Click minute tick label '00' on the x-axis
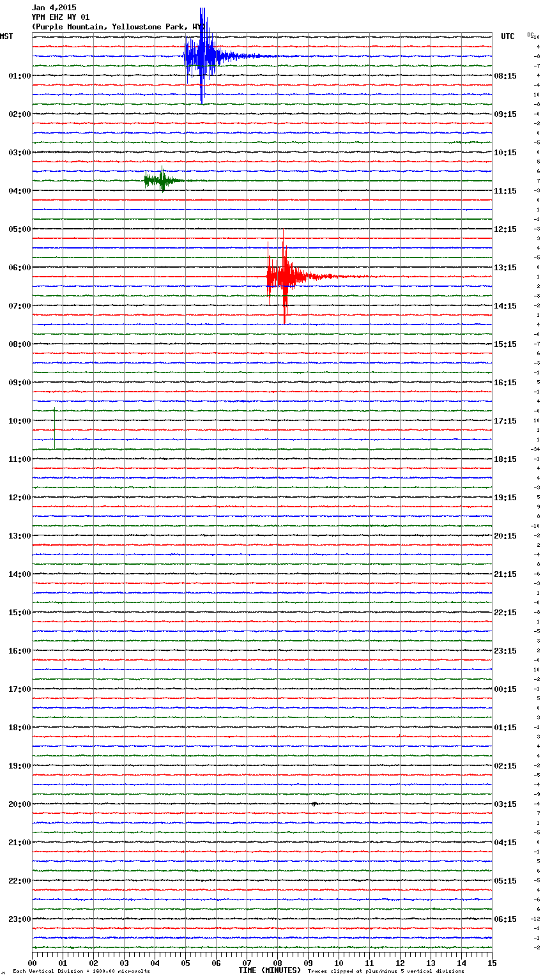 coord(33,963)
